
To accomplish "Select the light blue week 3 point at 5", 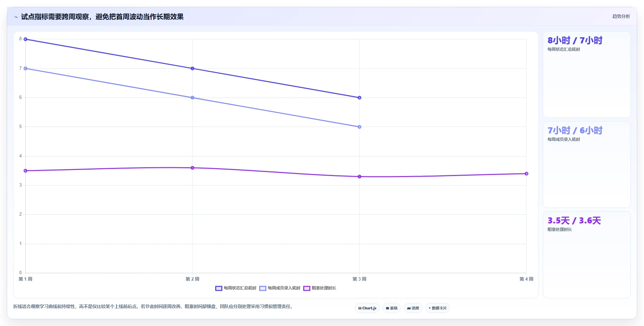I will pyautogui.click(x=359, y=127).
